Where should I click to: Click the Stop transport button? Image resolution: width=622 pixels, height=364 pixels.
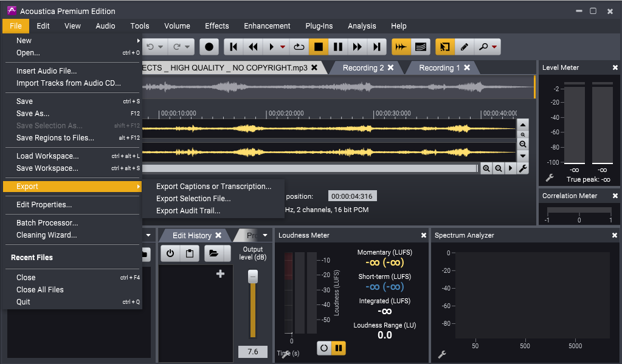coord(319,47)
